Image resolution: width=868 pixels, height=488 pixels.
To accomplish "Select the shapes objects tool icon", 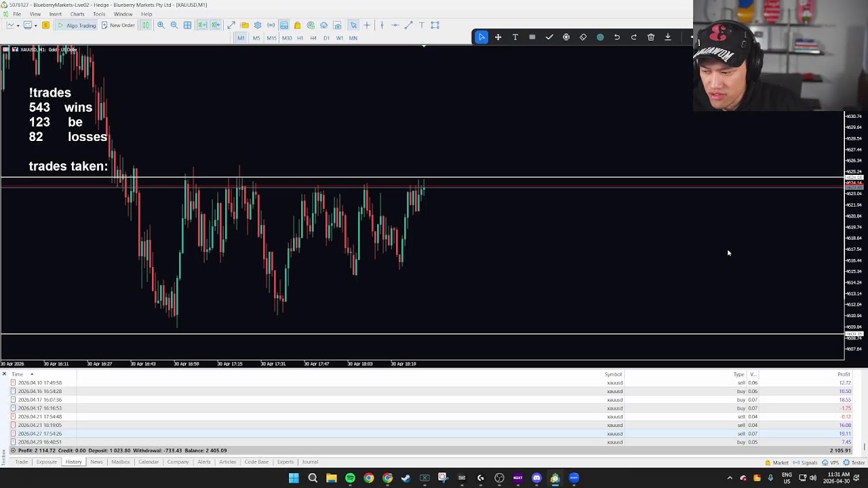I will tap(435, 25).
